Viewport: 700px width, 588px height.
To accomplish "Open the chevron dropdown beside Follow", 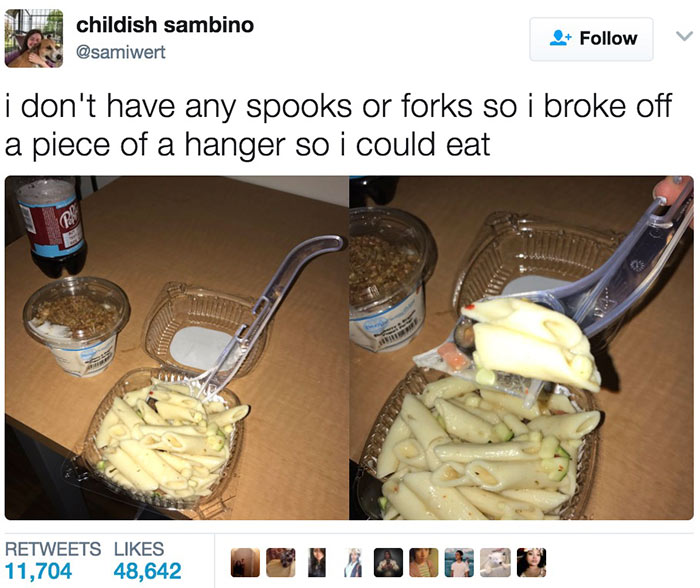I will (684, 36).
